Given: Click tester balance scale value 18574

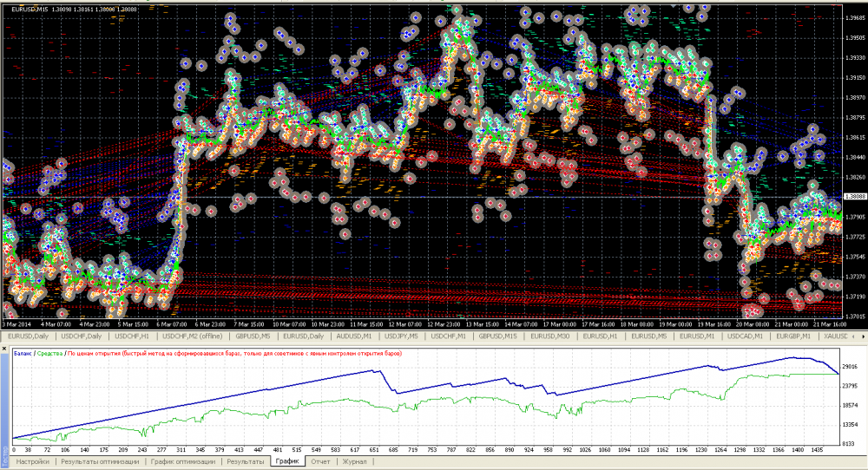Looking at the screenshot, I should tap(850, 405).
